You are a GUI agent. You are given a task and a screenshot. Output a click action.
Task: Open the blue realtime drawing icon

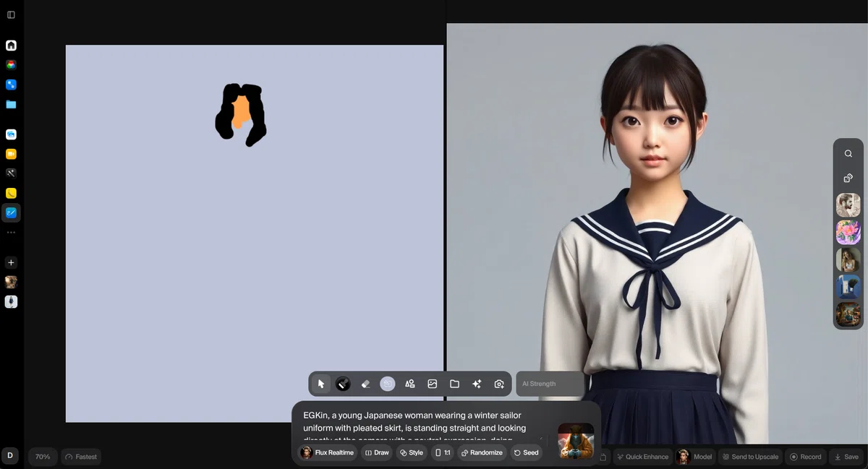[x=11, y=212]
